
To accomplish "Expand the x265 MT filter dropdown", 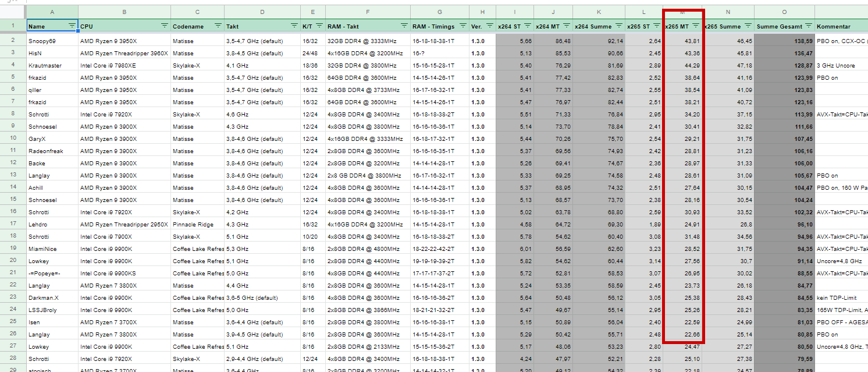I will pyautogui.click(x=695, y=26).
